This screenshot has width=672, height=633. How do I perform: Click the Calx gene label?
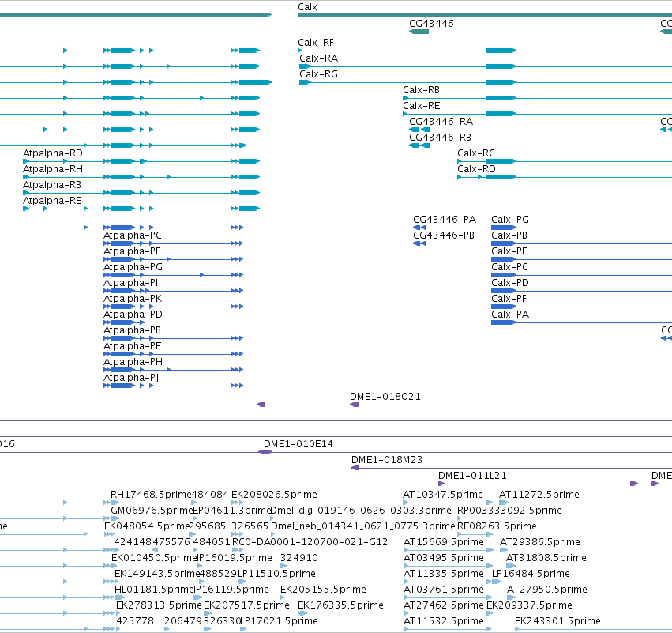pos(307,7)
